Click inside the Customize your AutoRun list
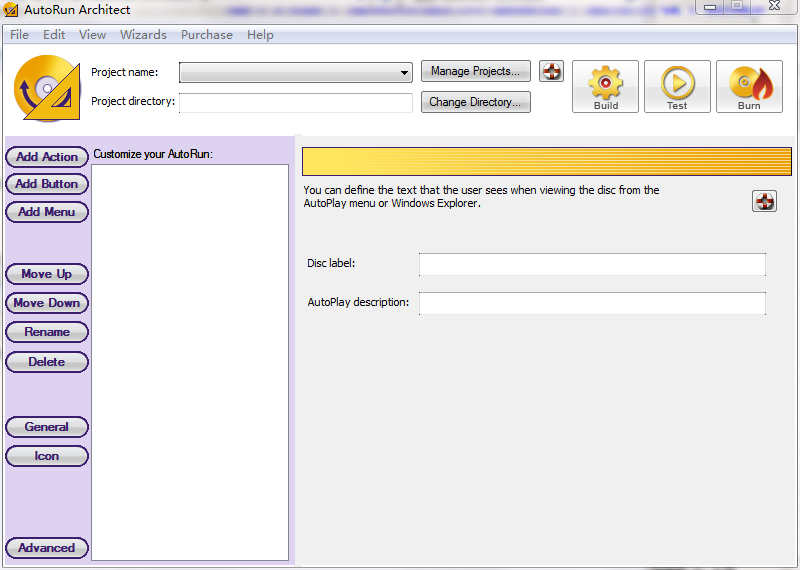The width and height of the screenshot is (800, 570). click(190, 362)
